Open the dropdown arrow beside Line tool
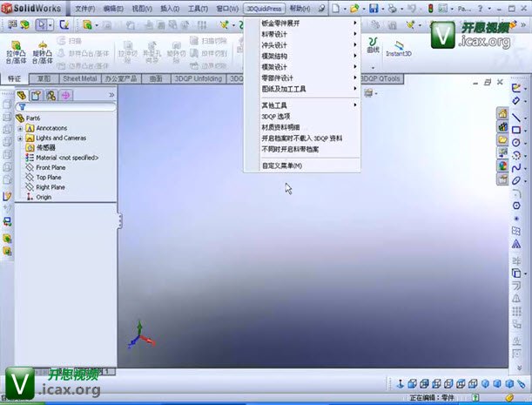 [525, 118]
